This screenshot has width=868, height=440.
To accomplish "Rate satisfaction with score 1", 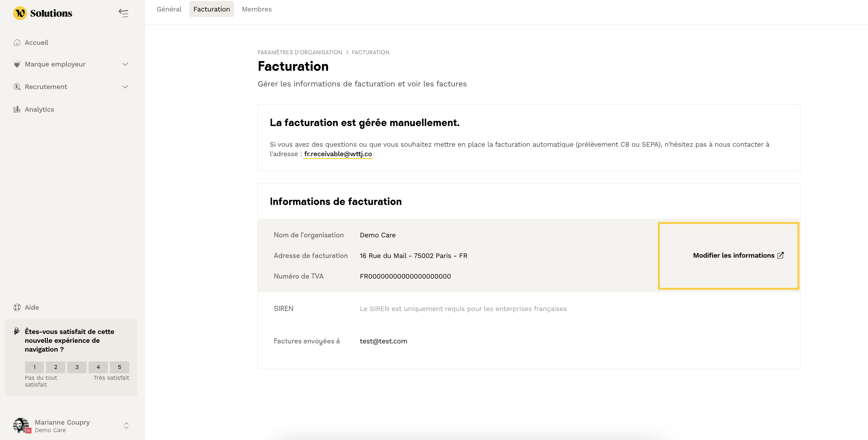I will point(34,367).
